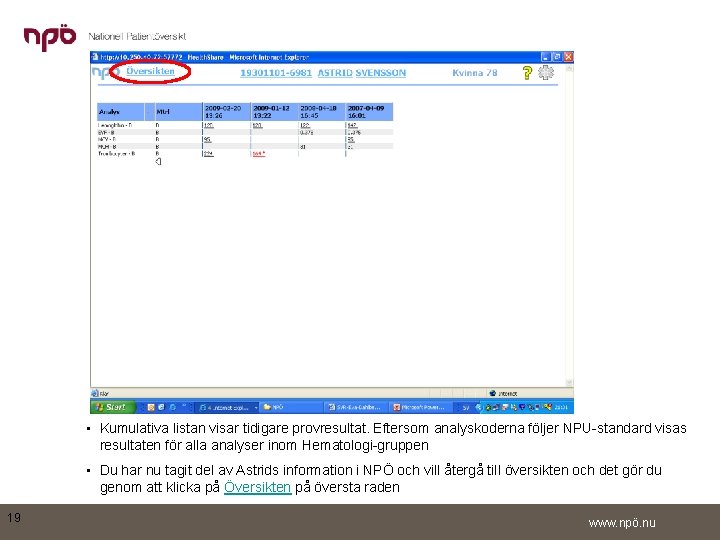This screenshot has height=540, width=720.
Task: Click the third quick launch icon on taskbar
Action: [173, 407]
